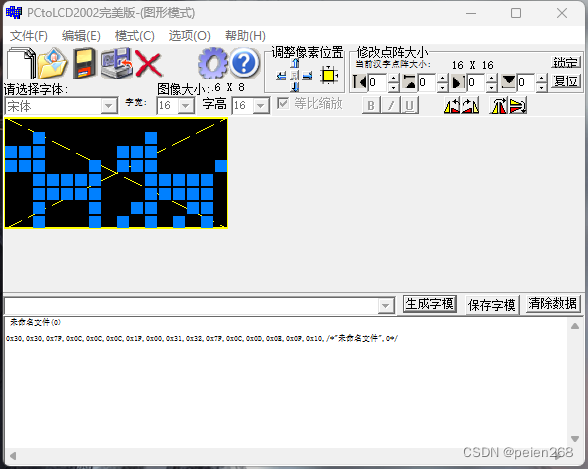
Task: Click the Bold B formatting button
Action: tap(371, 105)
